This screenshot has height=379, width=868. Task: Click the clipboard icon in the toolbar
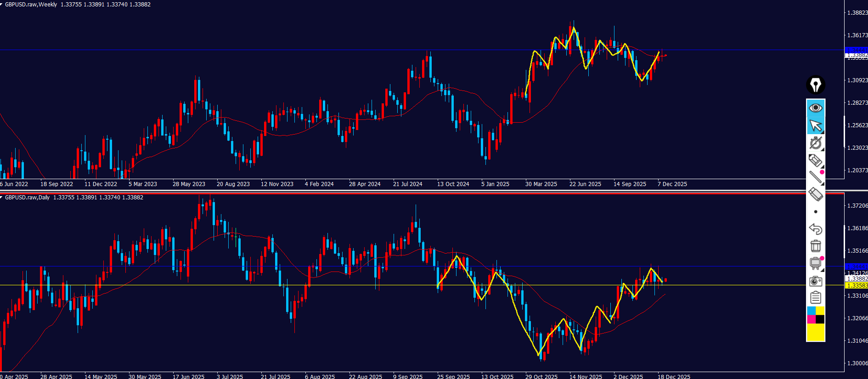(x=816, y=298)
